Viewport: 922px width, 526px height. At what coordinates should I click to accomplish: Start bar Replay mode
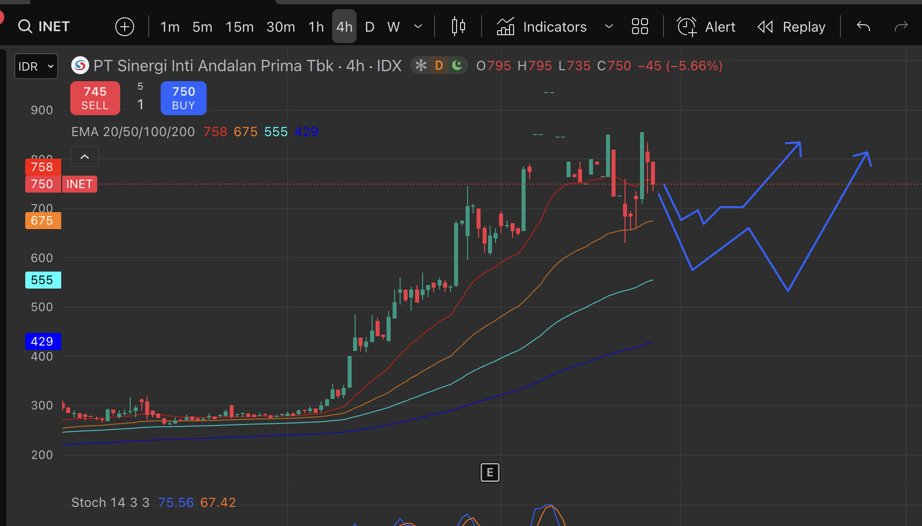791,27
